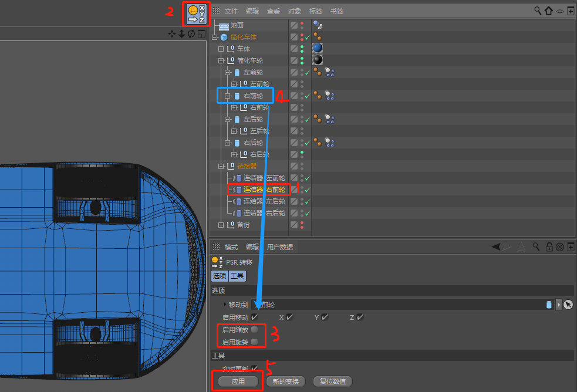Click the grip icon left of 文件 menu

pyautogui.click(x=216, y=11)
